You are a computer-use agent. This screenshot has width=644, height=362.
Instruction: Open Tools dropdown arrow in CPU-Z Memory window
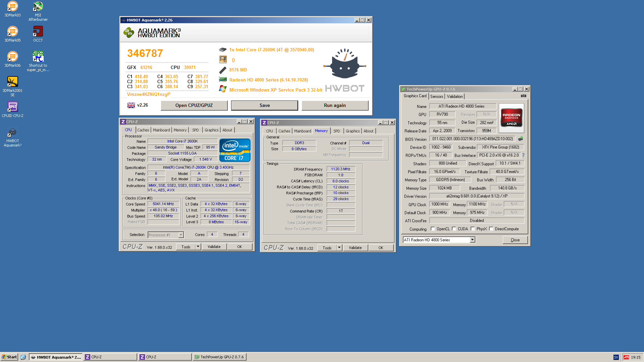coord(339,248)
